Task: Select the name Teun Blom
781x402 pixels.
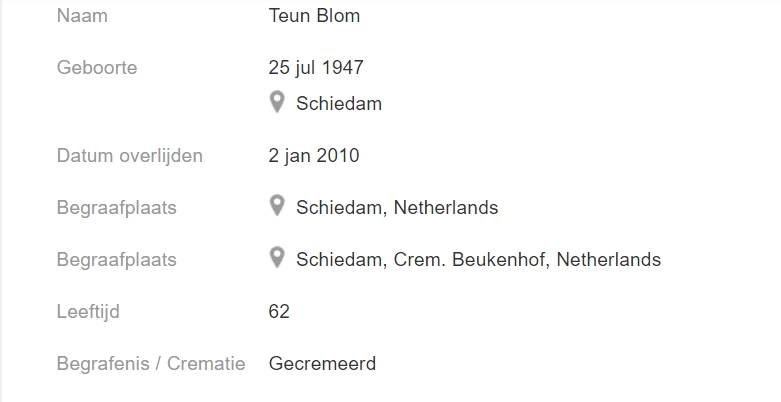Action: pos(314,15)
